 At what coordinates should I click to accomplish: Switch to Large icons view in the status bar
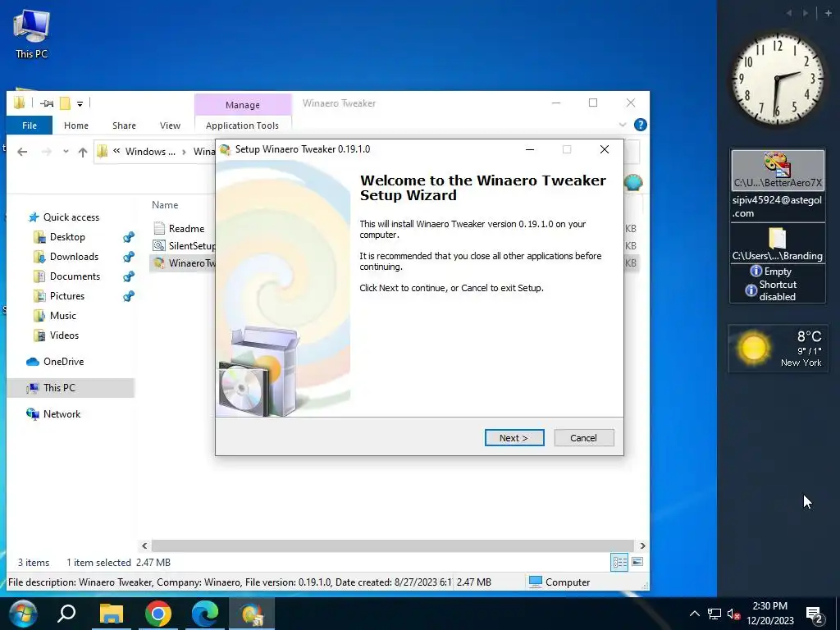click(637, 562)
